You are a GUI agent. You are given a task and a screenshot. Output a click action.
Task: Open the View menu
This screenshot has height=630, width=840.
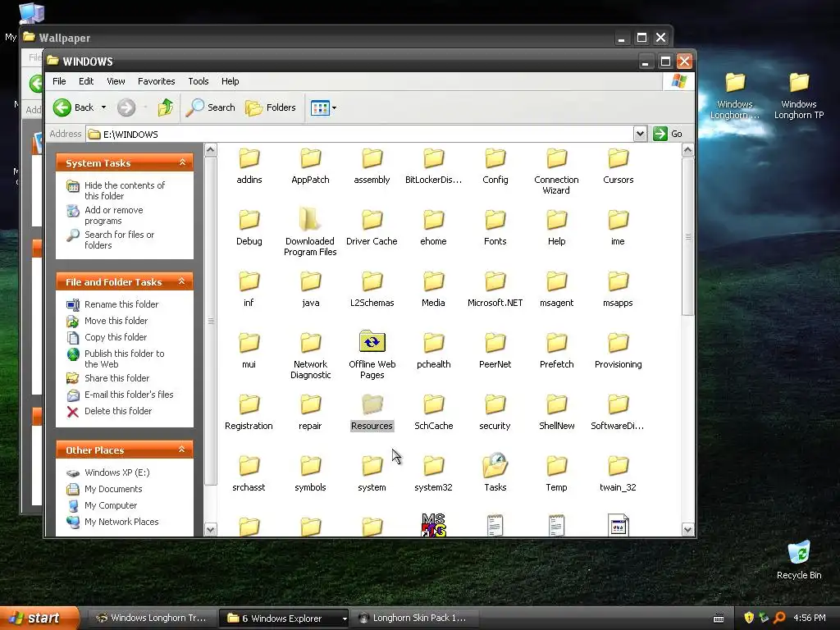coord(116,81)
